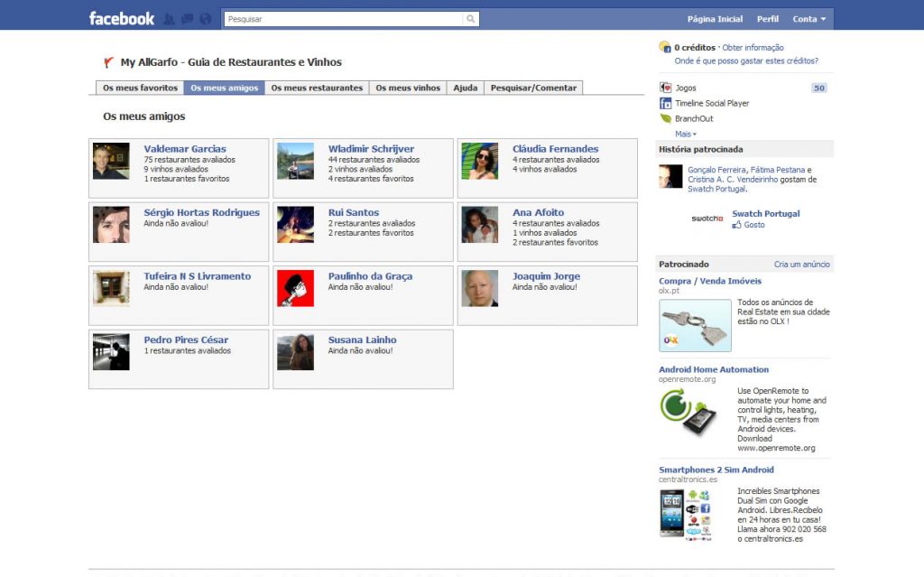Click the Facebook credits coin icon
Image resolution: width=924 pixels, height=577 pixels.
[x=665, y=48]
